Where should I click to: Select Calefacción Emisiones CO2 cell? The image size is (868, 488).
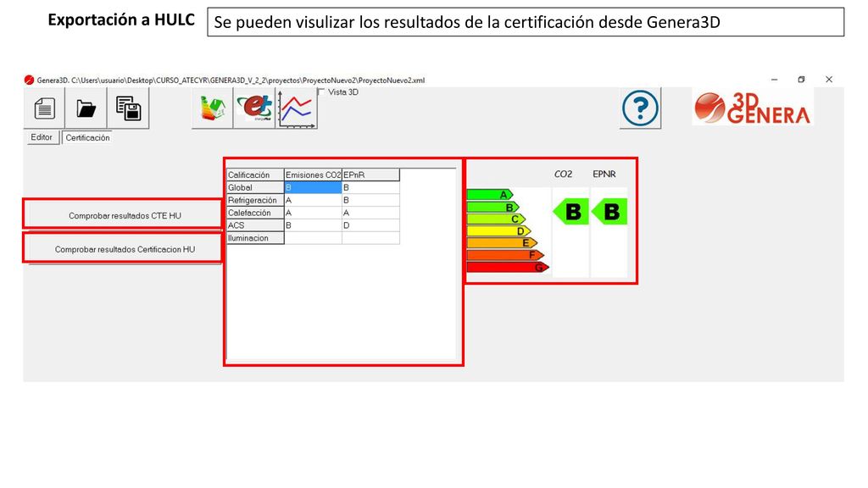click(x=313, y=213)
